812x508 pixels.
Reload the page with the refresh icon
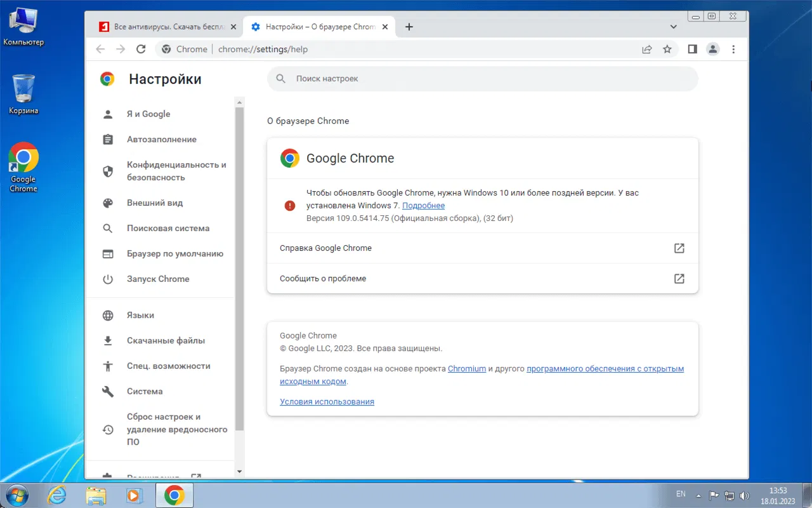tap(141, 49)
